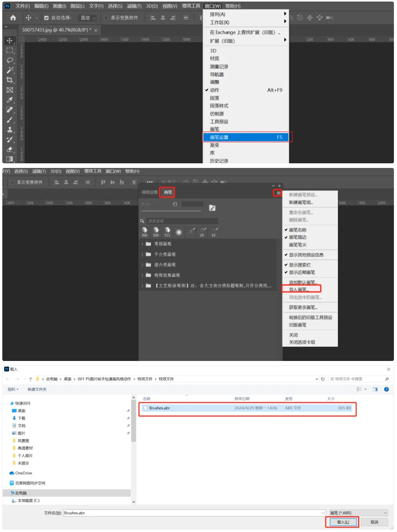Screen dimensions: 397x532
Task: Open the 图层 auto-select dropdown
Action: coord(88,18)
